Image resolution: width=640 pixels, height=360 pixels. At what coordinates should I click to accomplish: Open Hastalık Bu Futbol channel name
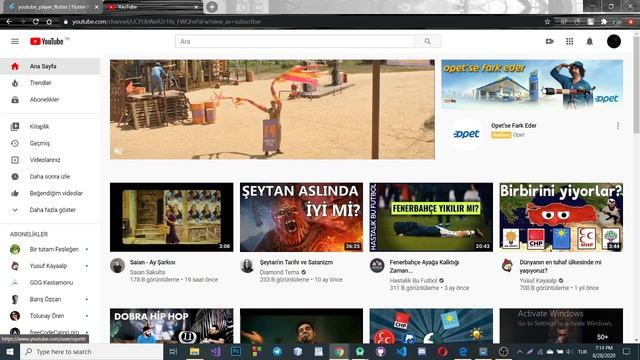413,280
